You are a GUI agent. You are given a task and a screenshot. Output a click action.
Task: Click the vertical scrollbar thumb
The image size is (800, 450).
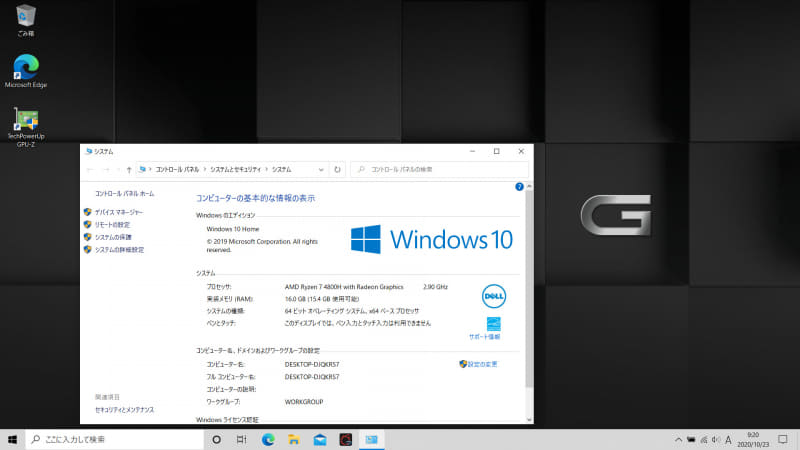click(x=529, y=289)
